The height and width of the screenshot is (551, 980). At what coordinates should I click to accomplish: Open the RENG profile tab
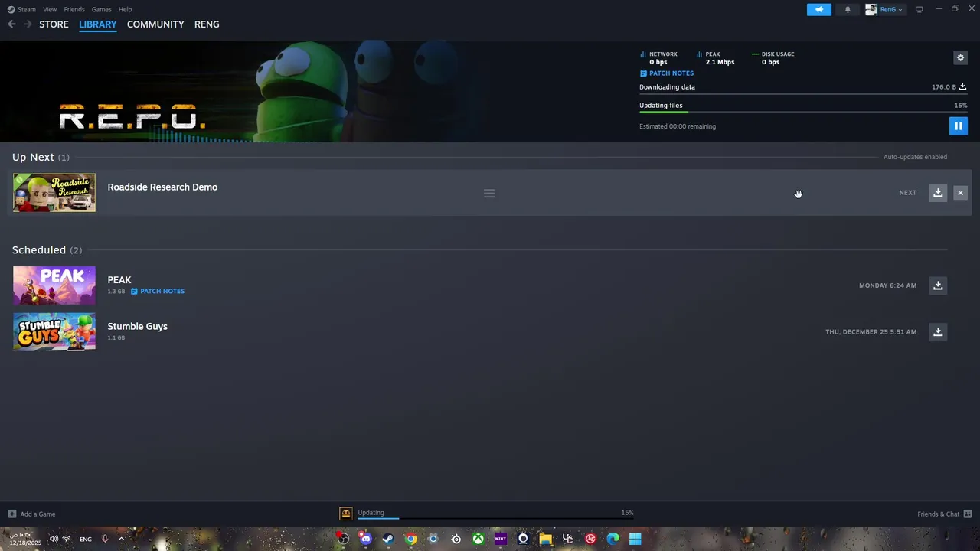(207, 24)
